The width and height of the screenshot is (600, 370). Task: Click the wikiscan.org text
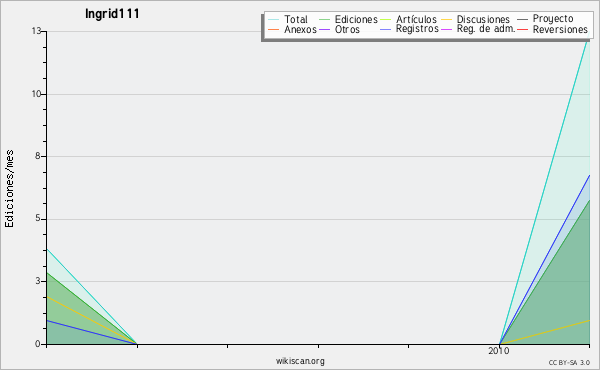300,361
